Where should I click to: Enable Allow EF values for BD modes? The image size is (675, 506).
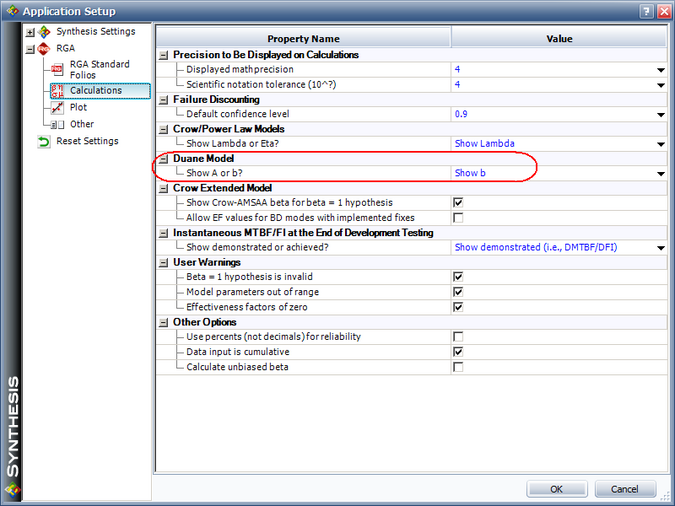[x=458, y=217]
